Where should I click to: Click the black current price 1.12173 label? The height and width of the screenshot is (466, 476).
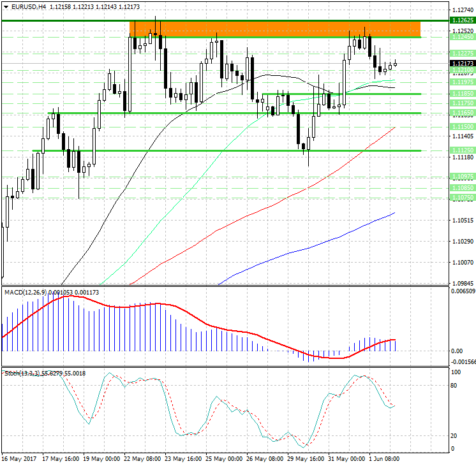coord(461,63)
